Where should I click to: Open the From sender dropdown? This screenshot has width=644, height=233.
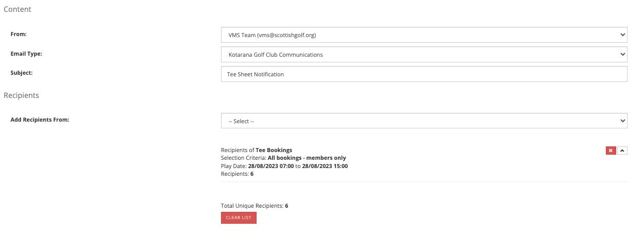423,35
